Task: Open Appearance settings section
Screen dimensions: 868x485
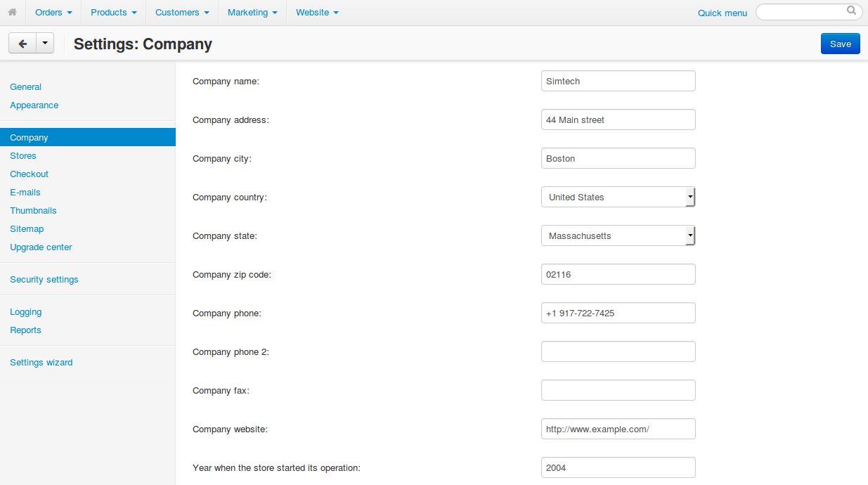Action: [34, 105]
